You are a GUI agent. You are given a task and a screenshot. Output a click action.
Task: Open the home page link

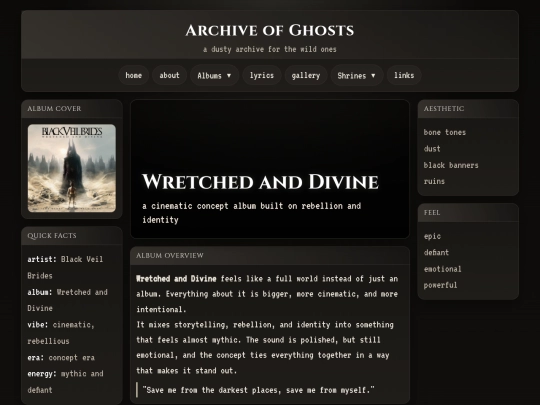click(x=134, y=75)
